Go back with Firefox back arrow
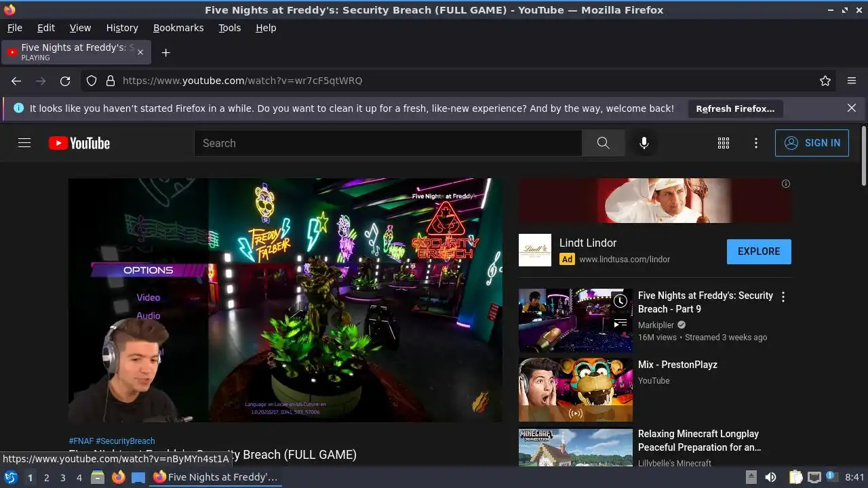Viewport: 868px width, 488px height. 16,81
